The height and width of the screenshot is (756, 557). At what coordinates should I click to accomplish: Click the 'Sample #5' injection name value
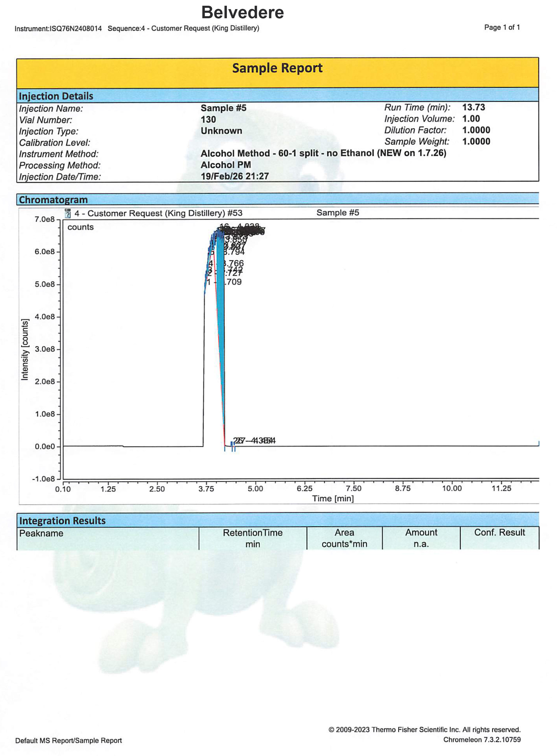[x=223, y=108]
